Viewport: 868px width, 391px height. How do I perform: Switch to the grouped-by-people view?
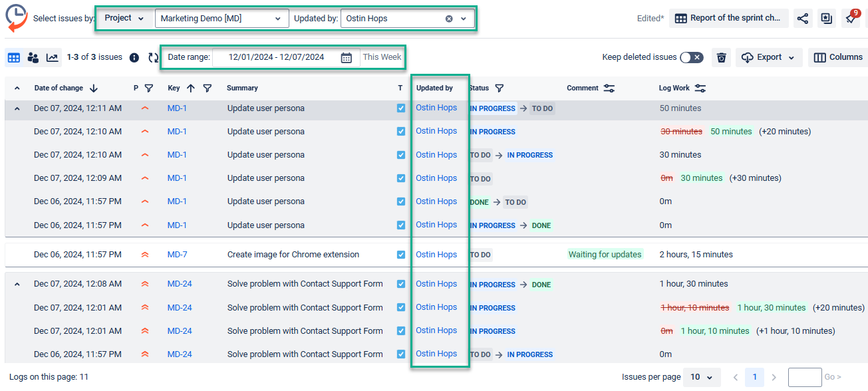[x=33, y=58]
